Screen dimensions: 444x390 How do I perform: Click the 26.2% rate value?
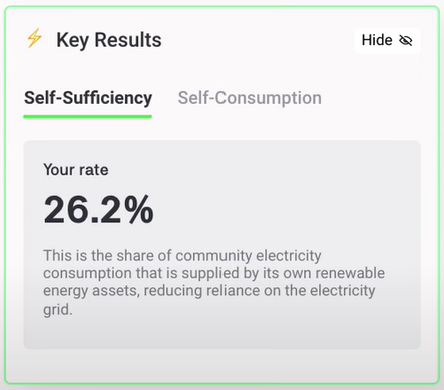[x=99, y=210]
